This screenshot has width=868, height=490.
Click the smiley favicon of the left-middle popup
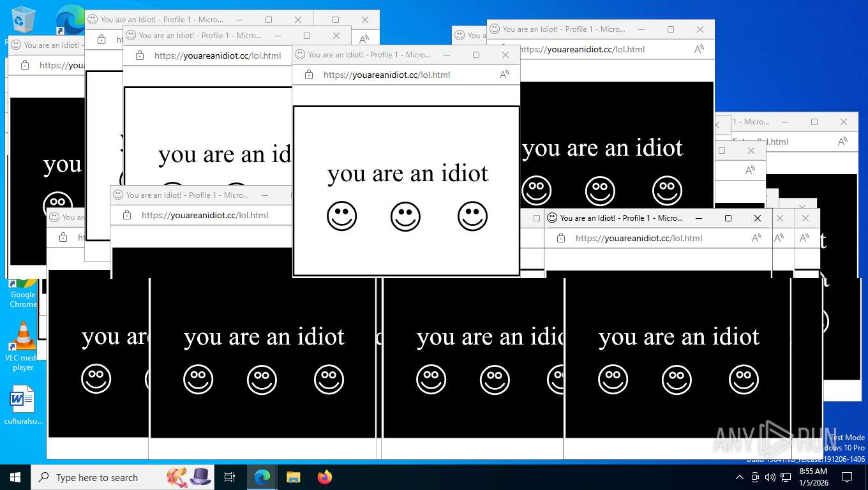point(118,195)
